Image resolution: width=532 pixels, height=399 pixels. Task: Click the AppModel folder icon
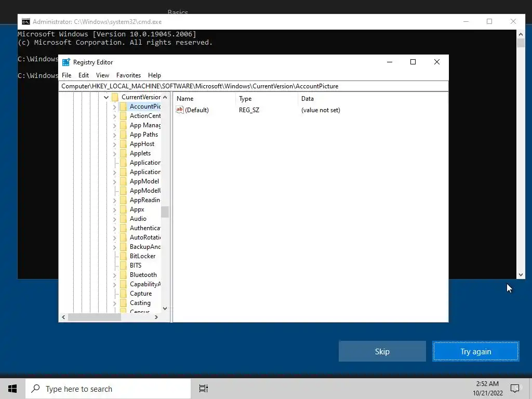click(x=124, y=181)
